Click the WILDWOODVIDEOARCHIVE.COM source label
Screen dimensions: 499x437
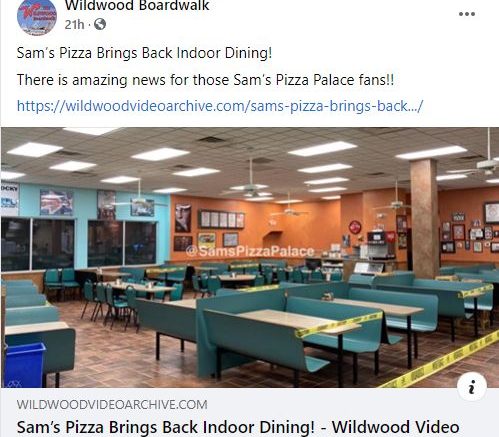click(112, 405)
